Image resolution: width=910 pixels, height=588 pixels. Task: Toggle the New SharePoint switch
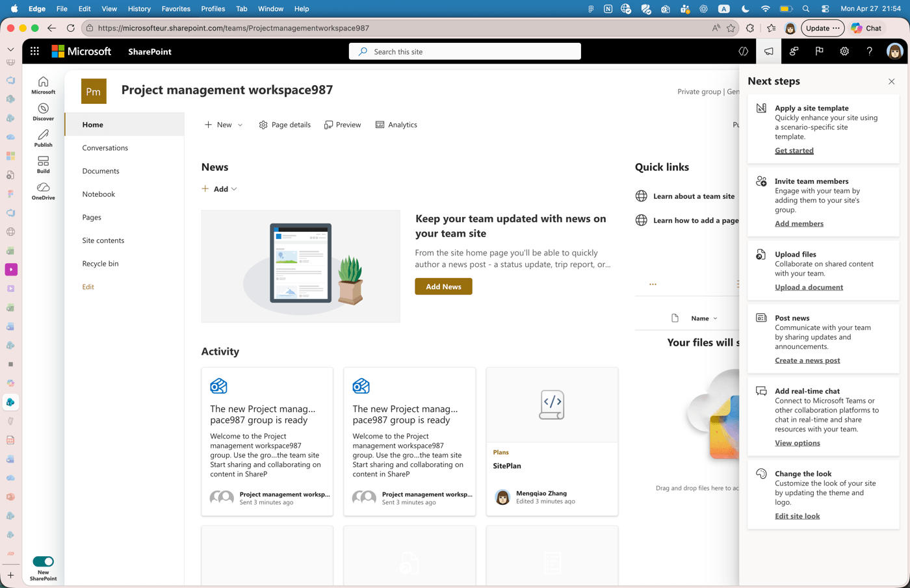coord(43,561)
